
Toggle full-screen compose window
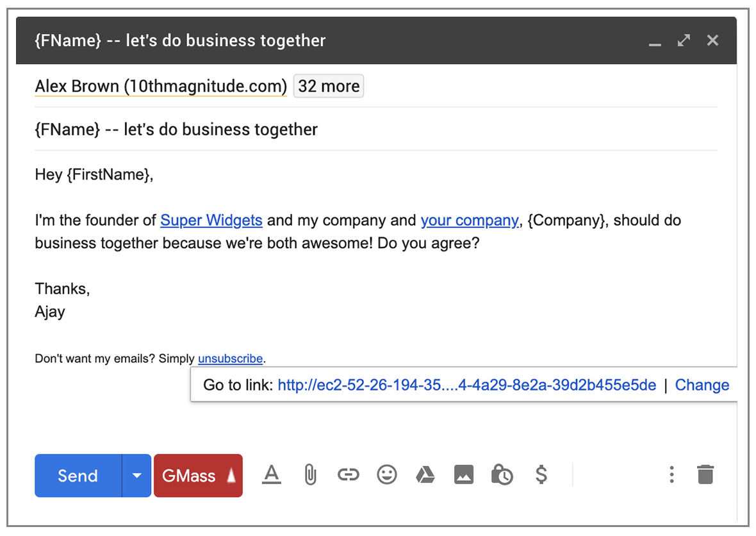click(x=684, y=40)
